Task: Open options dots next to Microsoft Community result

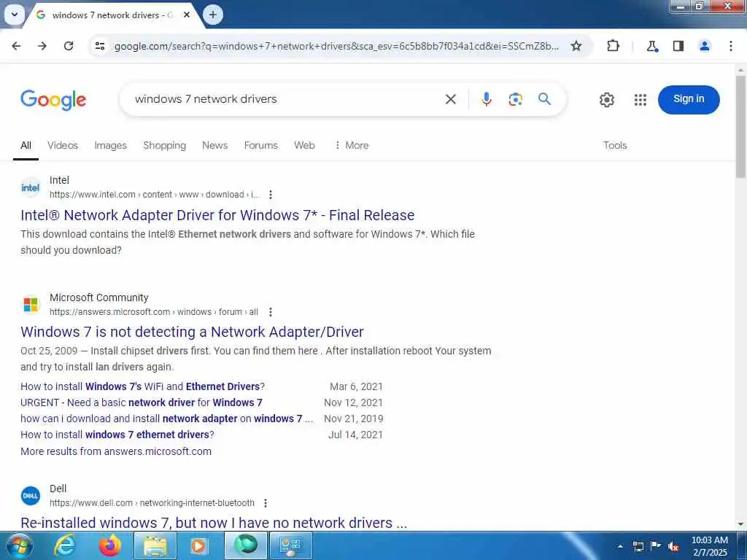Action: (271, 312)
